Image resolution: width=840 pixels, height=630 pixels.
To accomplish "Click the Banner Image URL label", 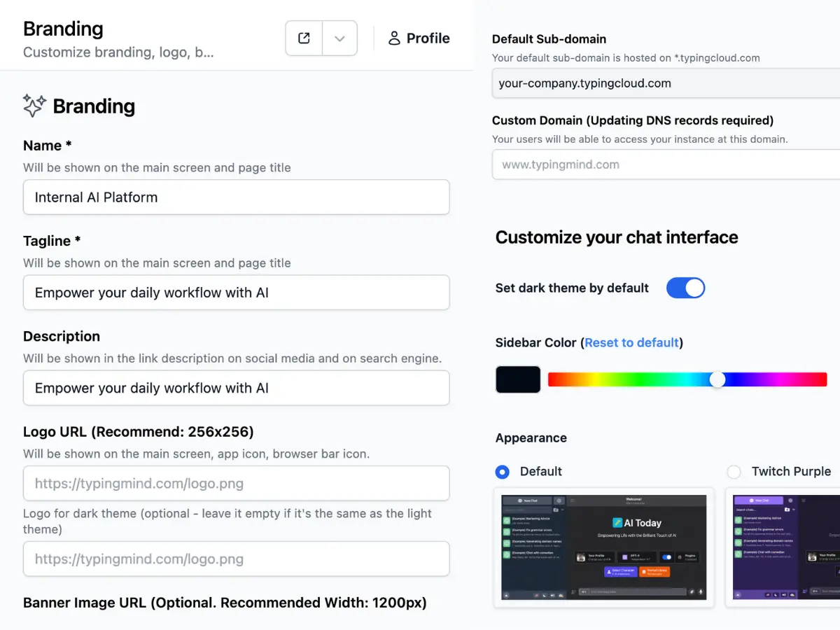I will [225, 603].
